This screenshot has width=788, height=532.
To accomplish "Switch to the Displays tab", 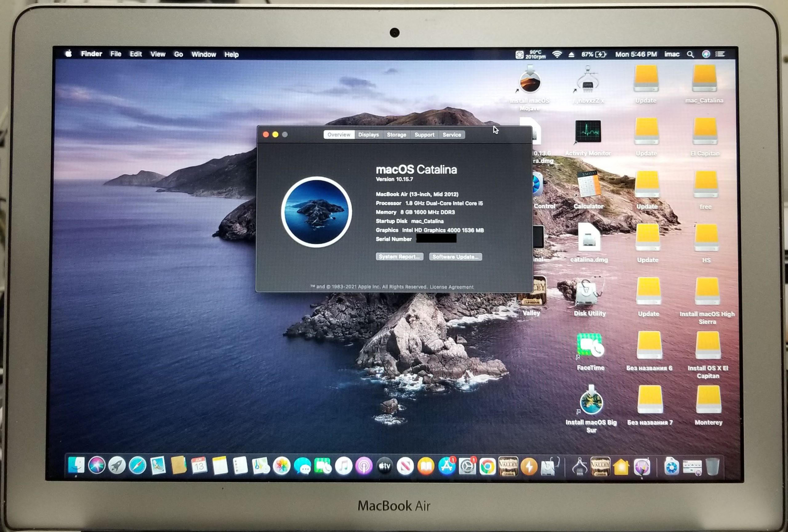I will pos(368,135).
